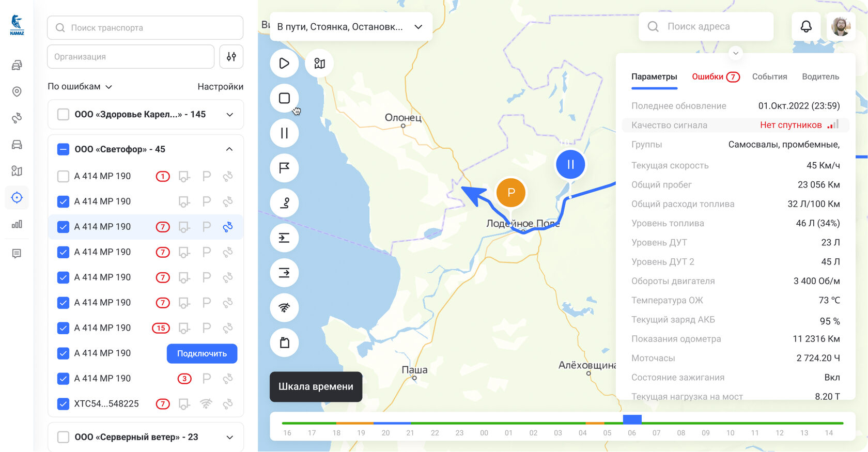
Task: Expand the ООО «Серверный ветер» group
Action: 229,437
